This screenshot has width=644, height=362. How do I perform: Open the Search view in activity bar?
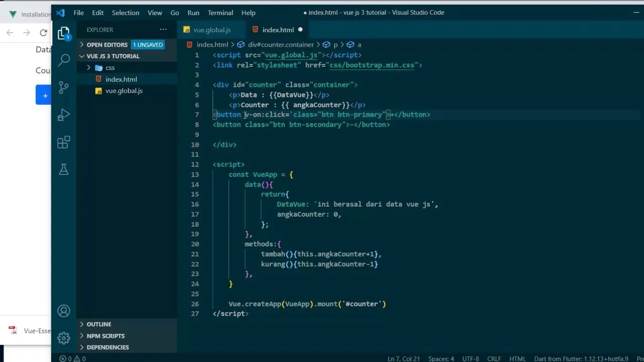pos(64,60)
